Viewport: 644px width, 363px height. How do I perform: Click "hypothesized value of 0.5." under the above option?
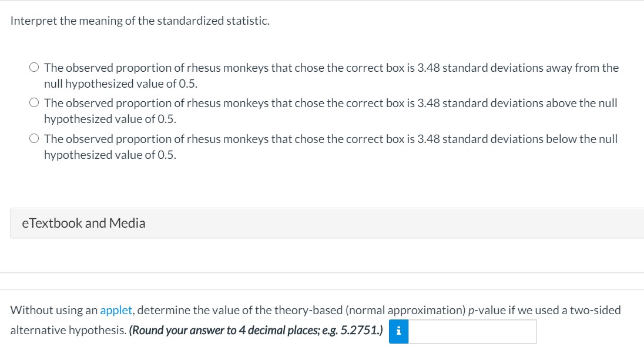[x=110, y=119]
